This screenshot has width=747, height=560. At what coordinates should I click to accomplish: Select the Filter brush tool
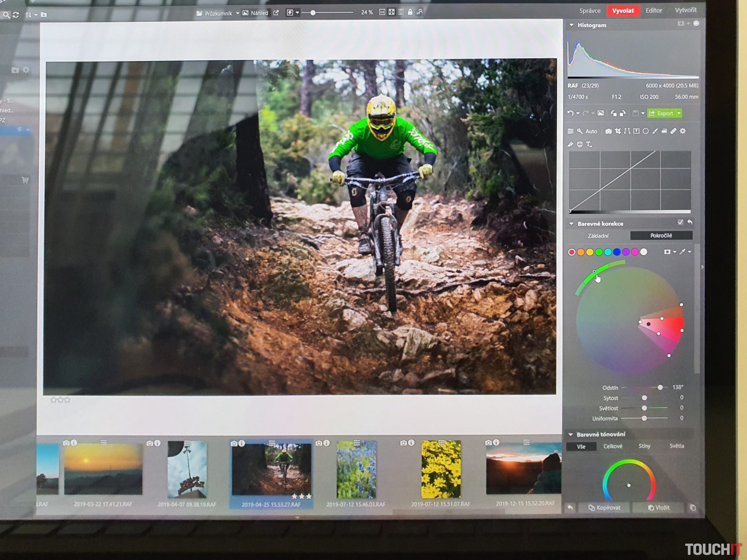(655, 131)
